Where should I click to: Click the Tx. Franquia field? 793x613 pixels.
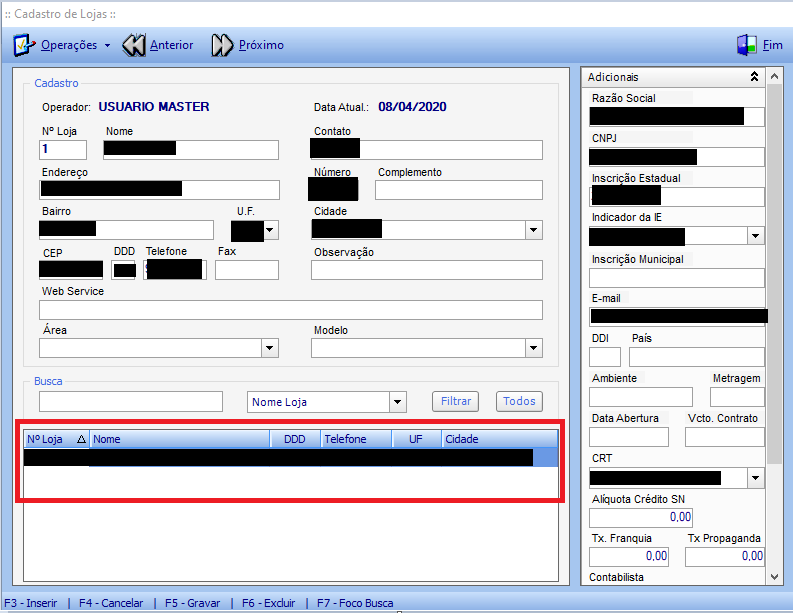click(629, 556)
